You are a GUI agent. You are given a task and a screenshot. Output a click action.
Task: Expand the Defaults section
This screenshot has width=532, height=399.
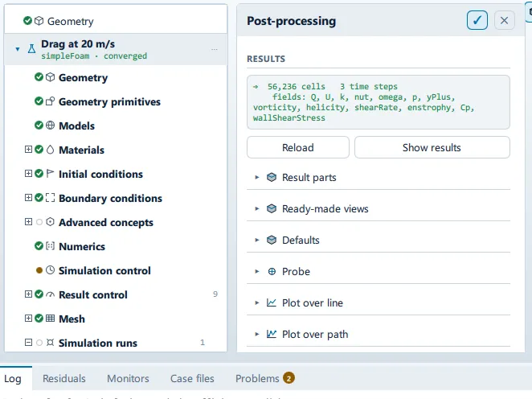point(257,240)
